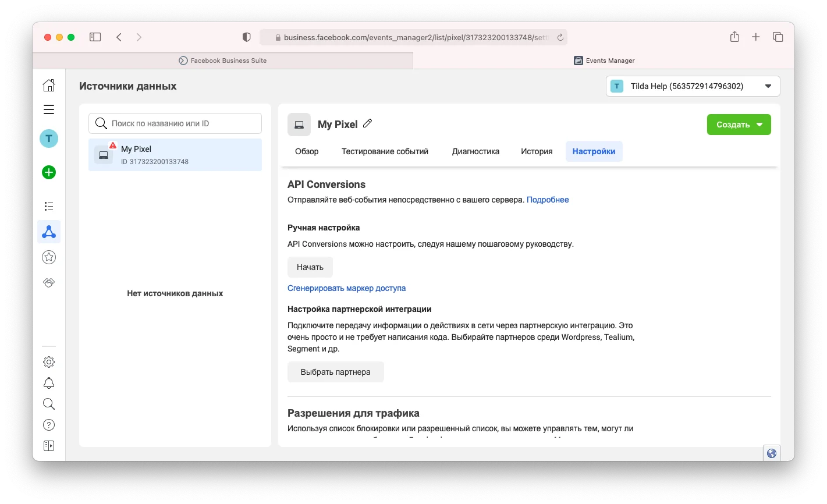Click the green plus add icon
Image resolution: width=827 pixels, height=504 pixels.
pyautogui.click(x=49, y=172)
